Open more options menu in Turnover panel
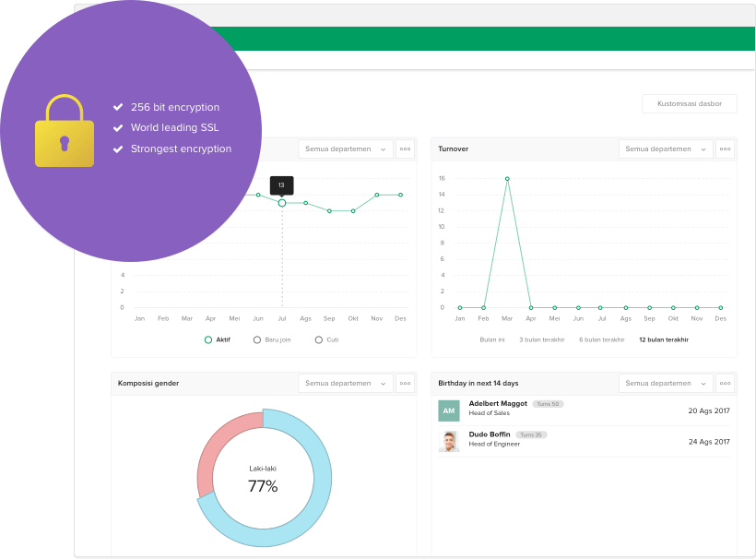Image resolution: width=756 pixels, height=559 pixels. click(726, 149)
